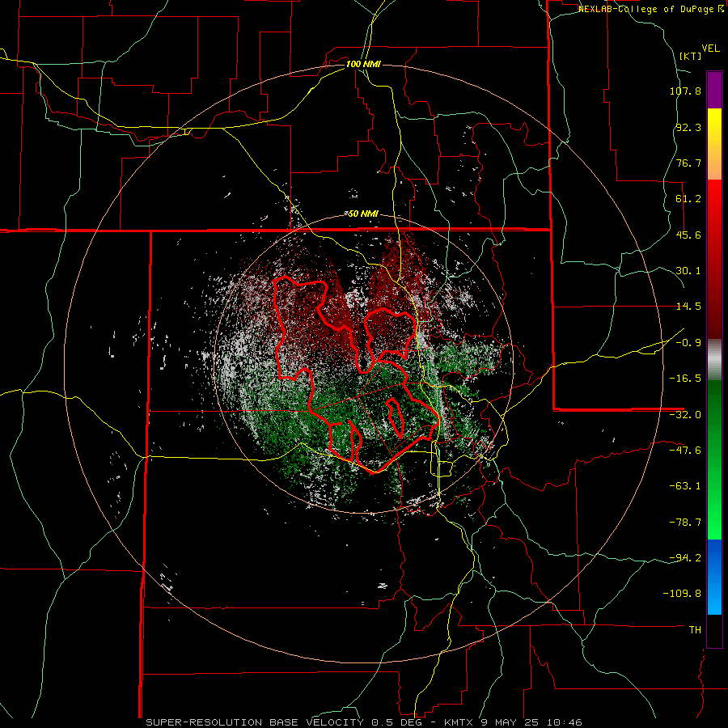Click the VEL legend title
Screen dimensions: 728x728
710,49
